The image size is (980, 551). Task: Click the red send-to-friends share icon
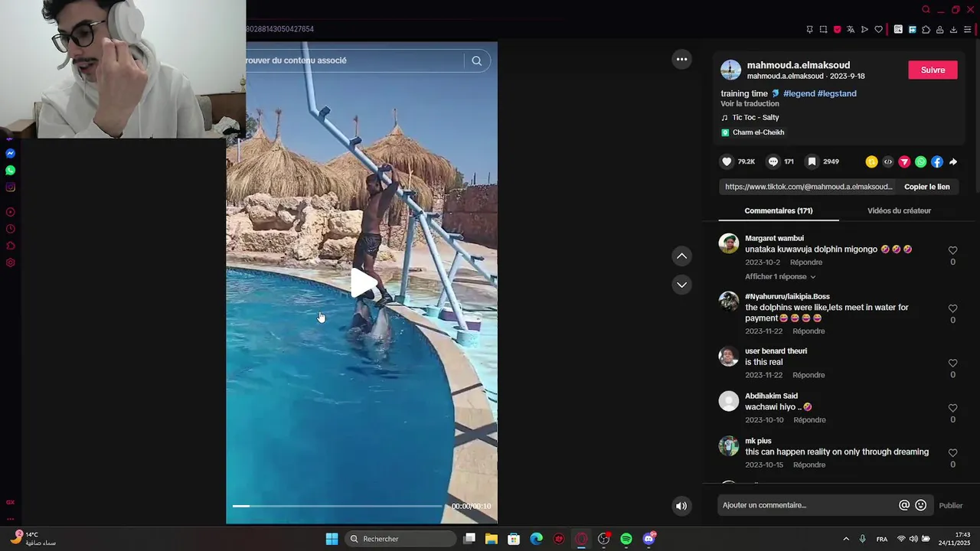(x=904, y=162)
